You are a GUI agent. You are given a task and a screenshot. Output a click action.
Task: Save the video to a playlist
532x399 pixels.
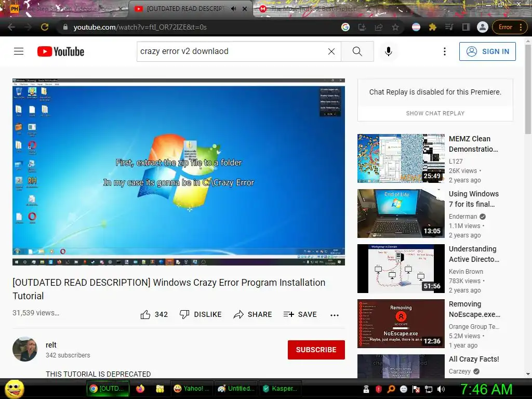300,314
